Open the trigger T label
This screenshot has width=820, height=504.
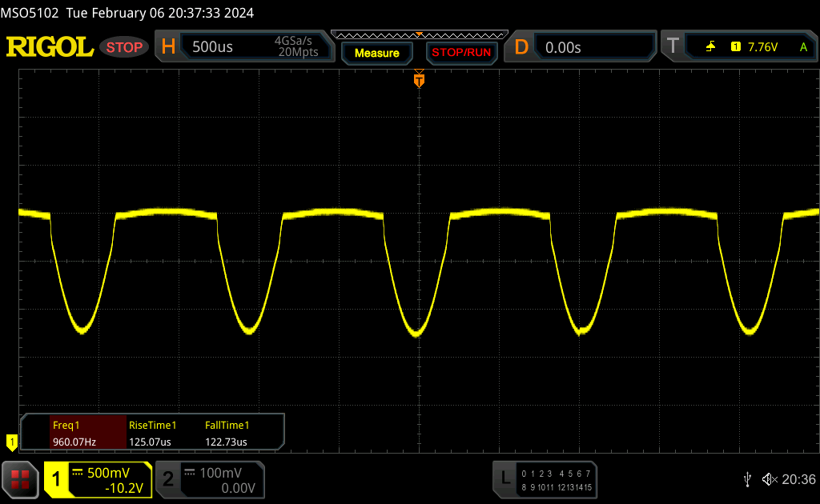[673, 46]
